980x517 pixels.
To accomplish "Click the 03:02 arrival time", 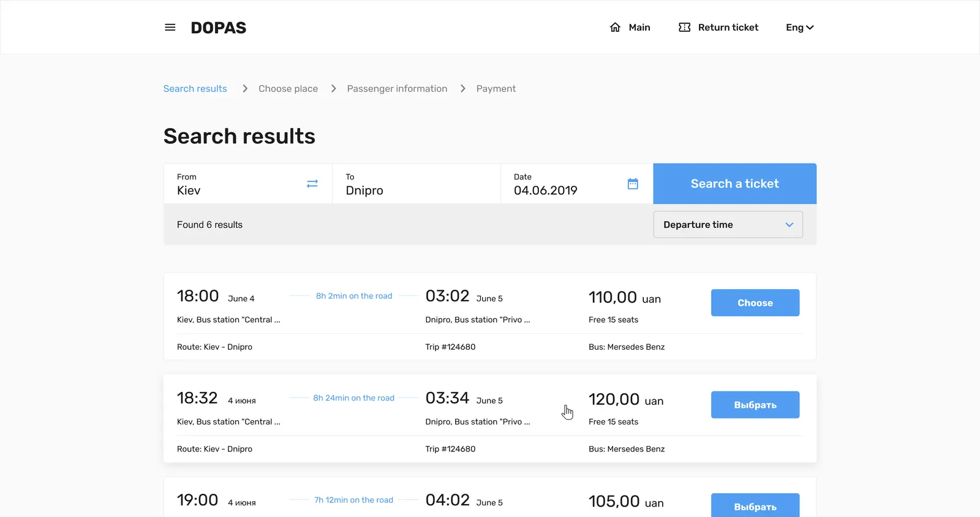I will (x=448, y=296).
